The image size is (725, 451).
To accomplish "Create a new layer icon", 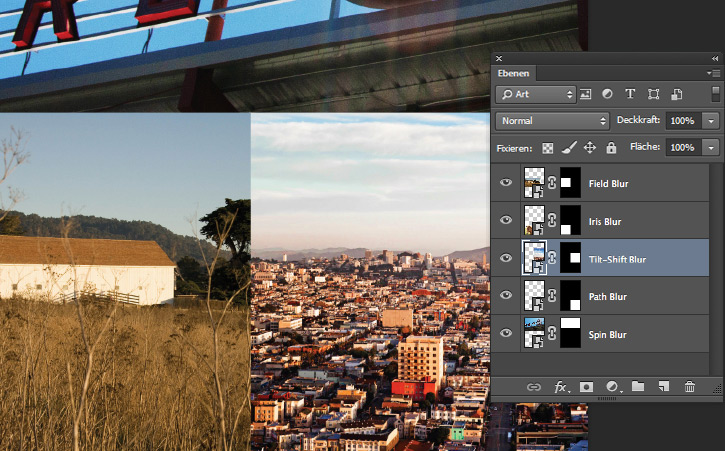I will tap(664, 386).
